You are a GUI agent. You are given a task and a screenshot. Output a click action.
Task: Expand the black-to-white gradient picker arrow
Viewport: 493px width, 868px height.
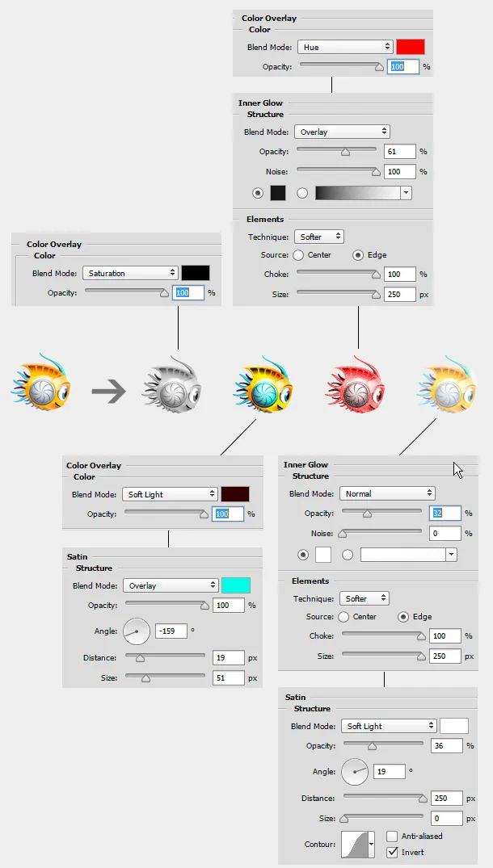coord(407,193)
